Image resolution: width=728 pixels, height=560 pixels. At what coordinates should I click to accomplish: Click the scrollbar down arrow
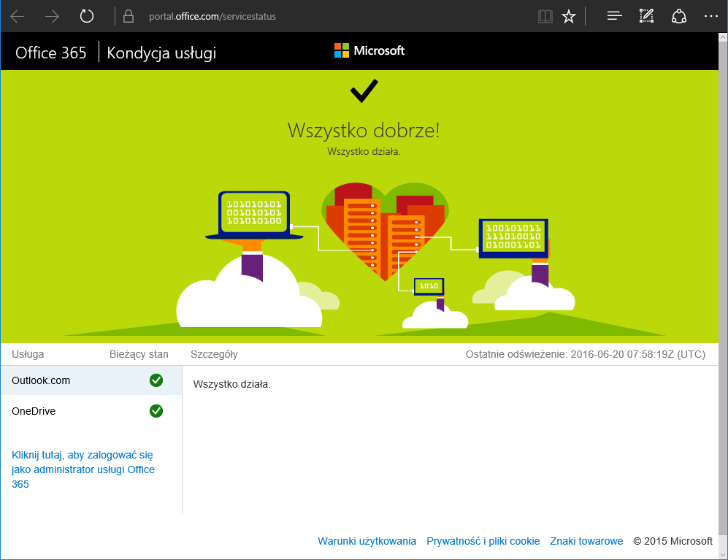point(723,554)
